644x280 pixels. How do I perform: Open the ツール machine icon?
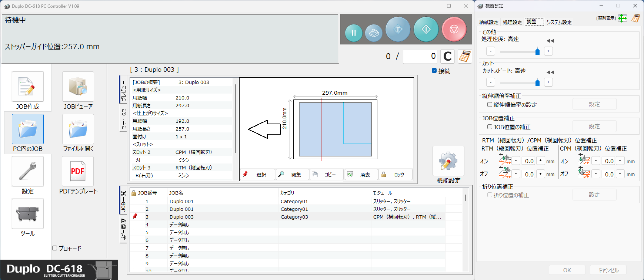(x=28, y=214)
